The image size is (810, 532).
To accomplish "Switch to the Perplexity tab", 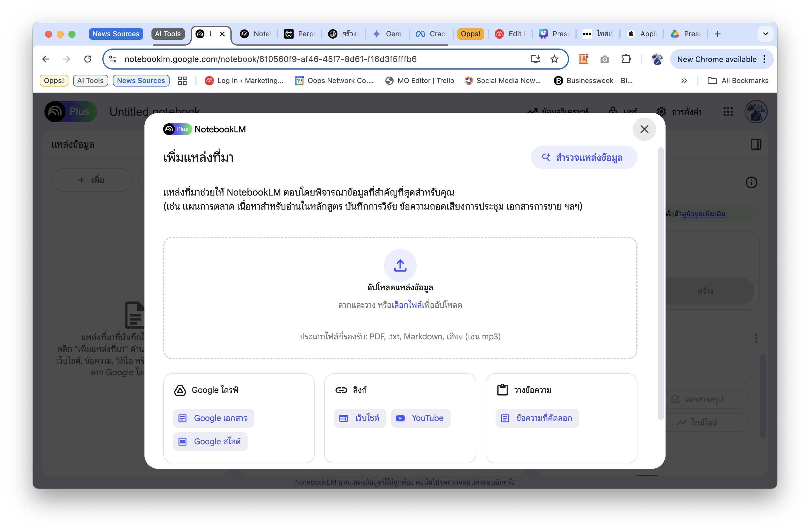I will (299, 34).
